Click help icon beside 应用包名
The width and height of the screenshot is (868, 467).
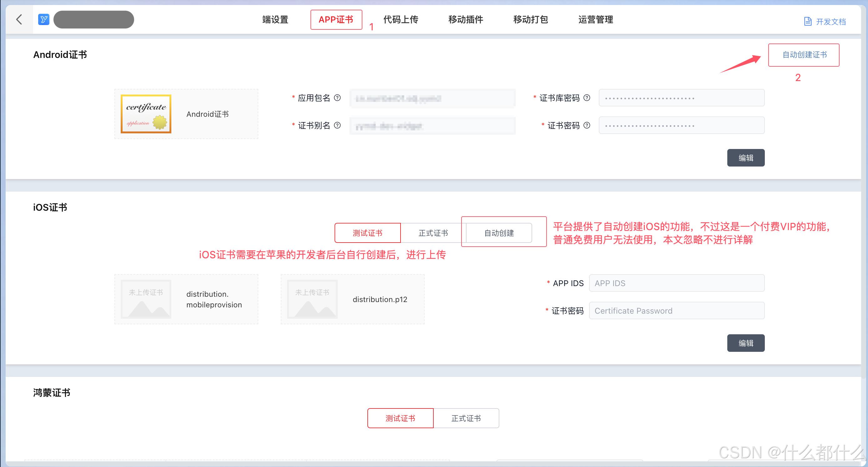tap(337, 98)
